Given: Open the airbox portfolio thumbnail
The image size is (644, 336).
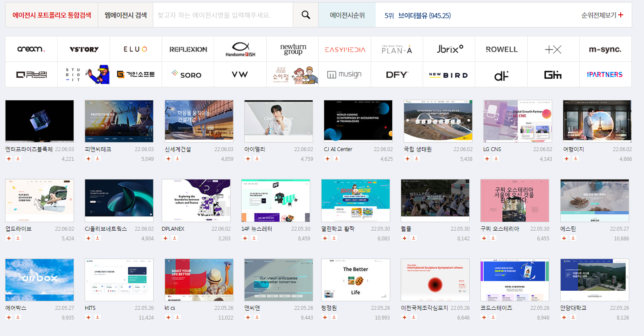Looking at the screenshot, I should pyautogui.click(x=39, y=280).
